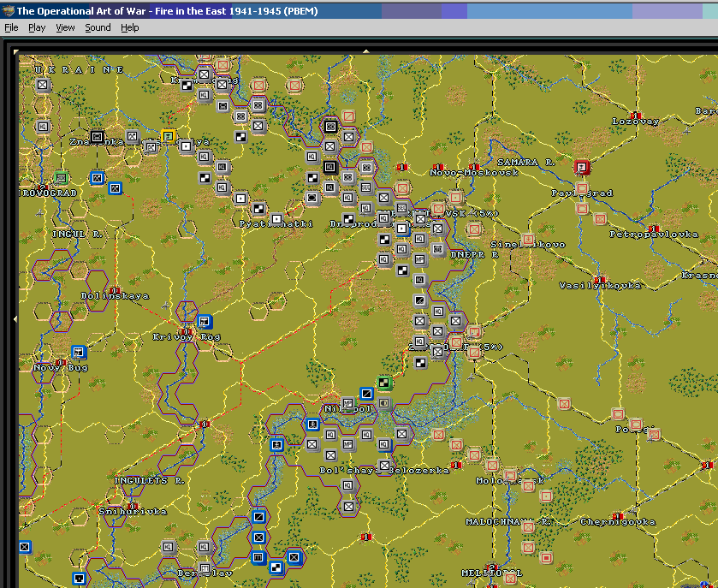The height and width of the screenshot is (588, 718).
Task: Click the Lozovaya city label
Action: (635, 122)
